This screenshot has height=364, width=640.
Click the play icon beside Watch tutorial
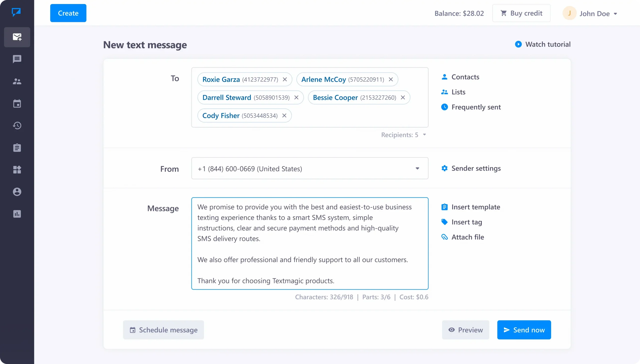coord(518,44)
